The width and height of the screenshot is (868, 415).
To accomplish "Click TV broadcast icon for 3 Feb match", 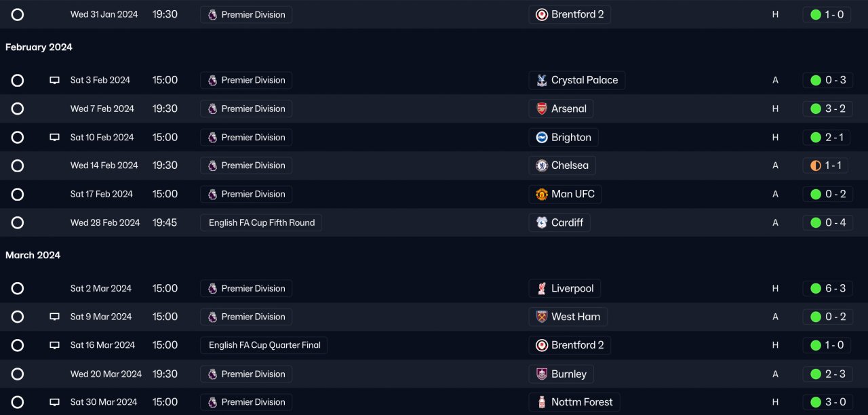I will pos(54,80).
